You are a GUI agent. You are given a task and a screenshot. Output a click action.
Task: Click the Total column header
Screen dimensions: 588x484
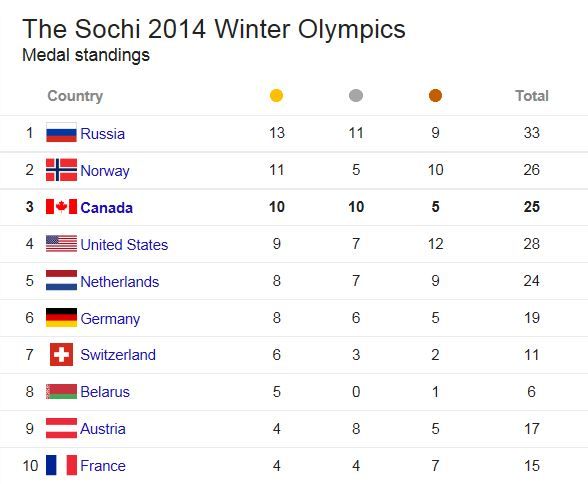[x=532, y=96]
